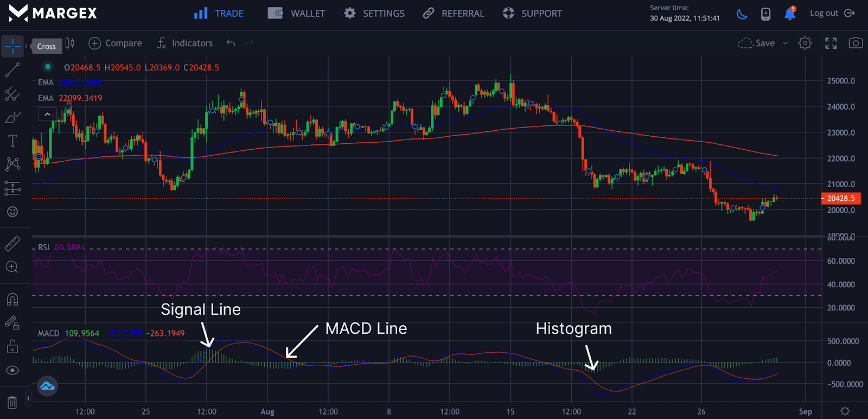Select the trend line drawing tool
This screenshot has width=868, height=419.
(x=12, y=70)
